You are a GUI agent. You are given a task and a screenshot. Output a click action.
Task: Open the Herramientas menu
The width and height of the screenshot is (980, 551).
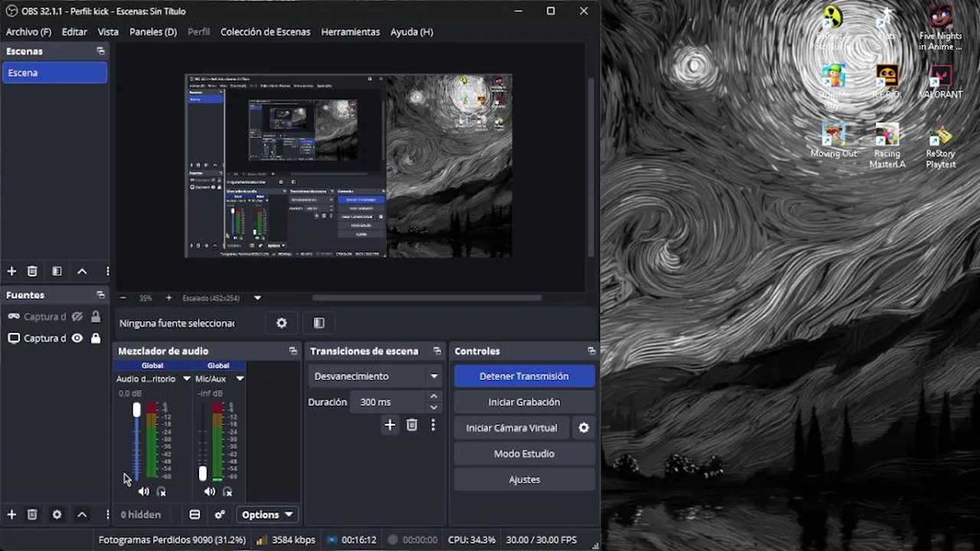tap(351, 32)
